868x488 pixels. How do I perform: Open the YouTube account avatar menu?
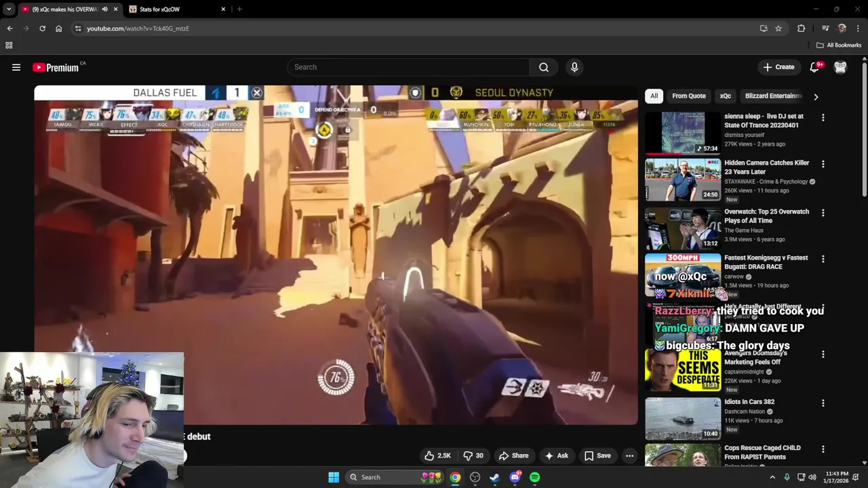point(840,67)
